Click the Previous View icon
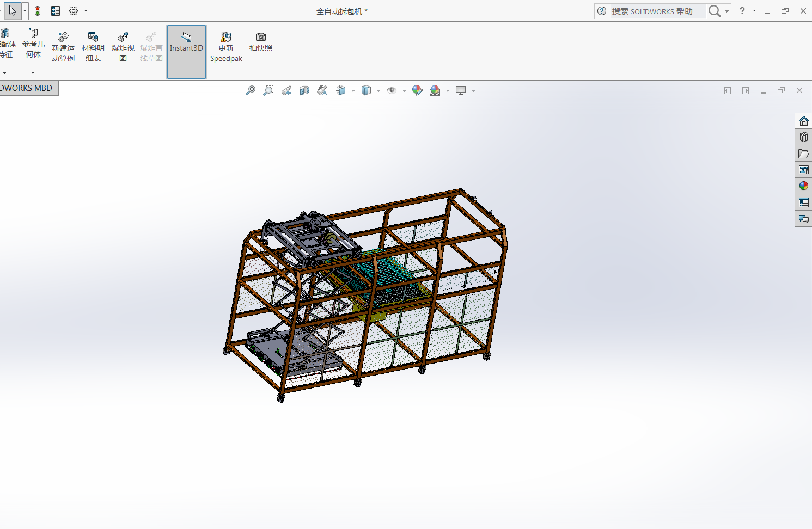 (286, 91)
